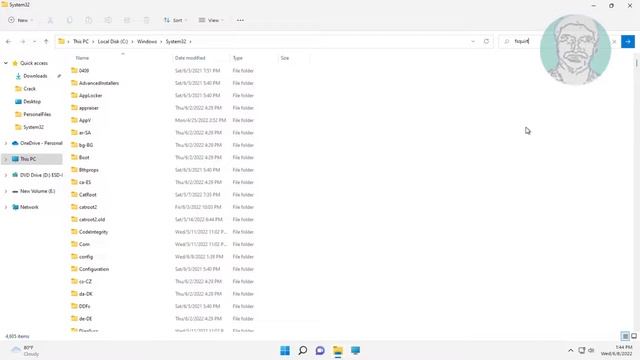Select Windows in address breadcrumb

point(147,42)
